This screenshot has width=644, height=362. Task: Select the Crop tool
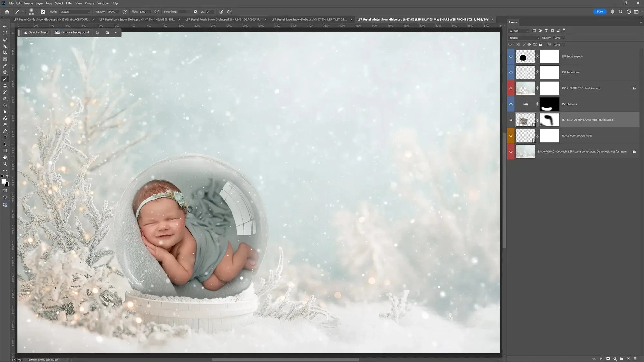tap(5, 52)
